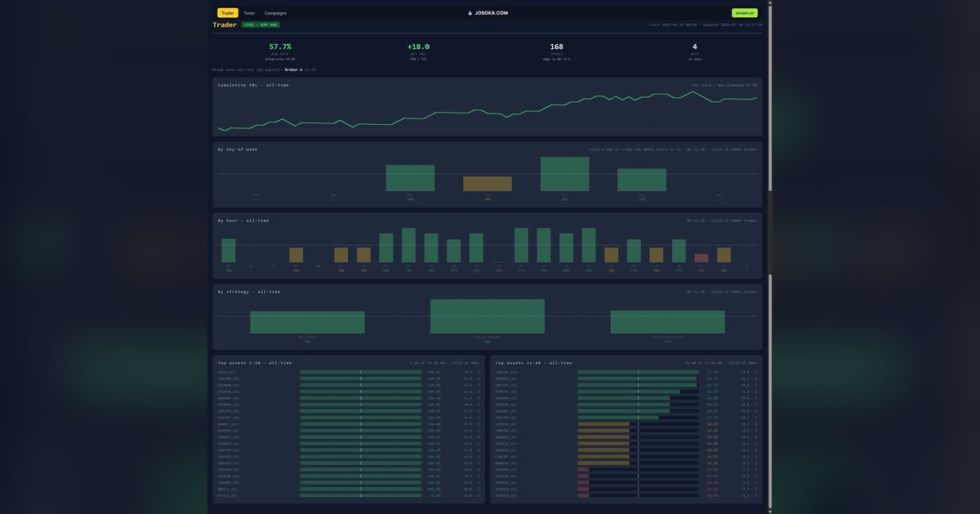Click the 'Cumulative P&L - all-time' chart line
The width and height of the screenshot is (980, 514).
pos(488,113)
